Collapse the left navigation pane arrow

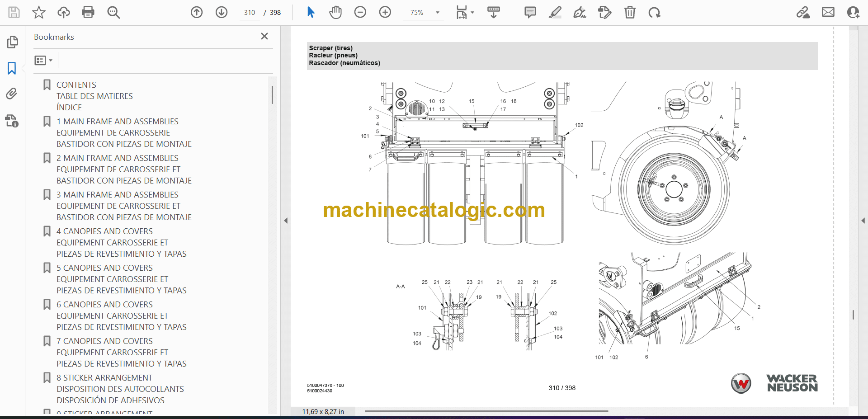(x=286, y=221)
